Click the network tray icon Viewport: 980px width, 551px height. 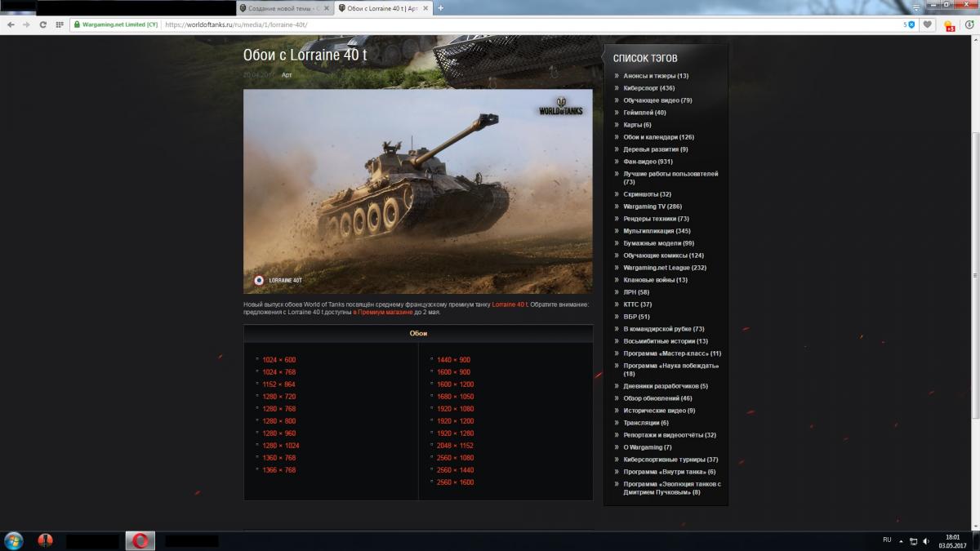(x=913, y=540)
